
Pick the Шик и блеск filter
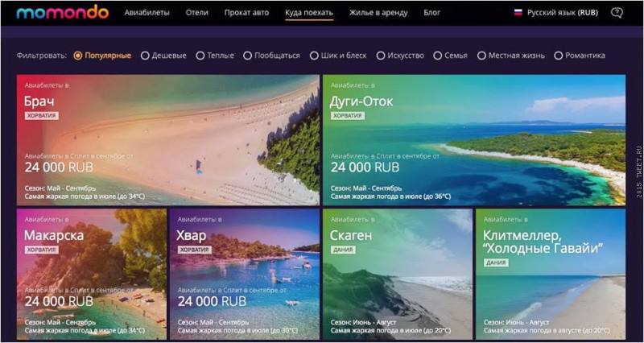[338, 56]
